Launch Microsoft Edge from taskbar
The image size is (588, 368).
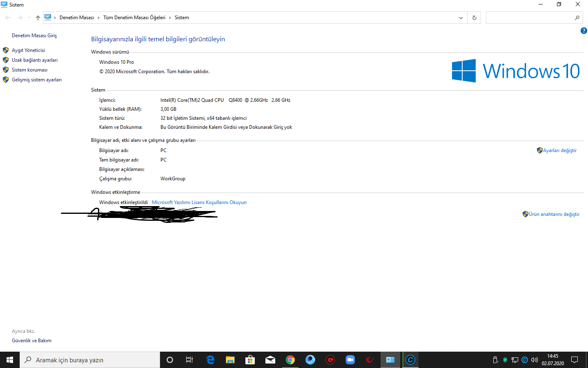pos(210,360)
